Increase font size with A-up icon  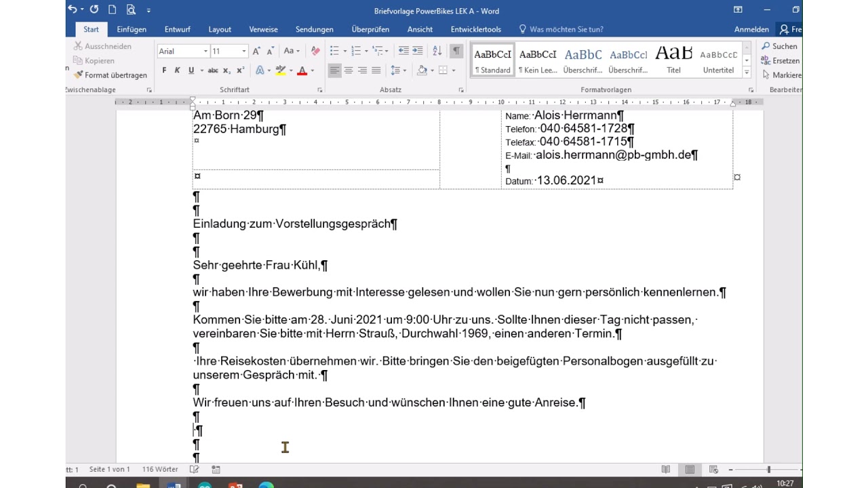click(256, 51)
